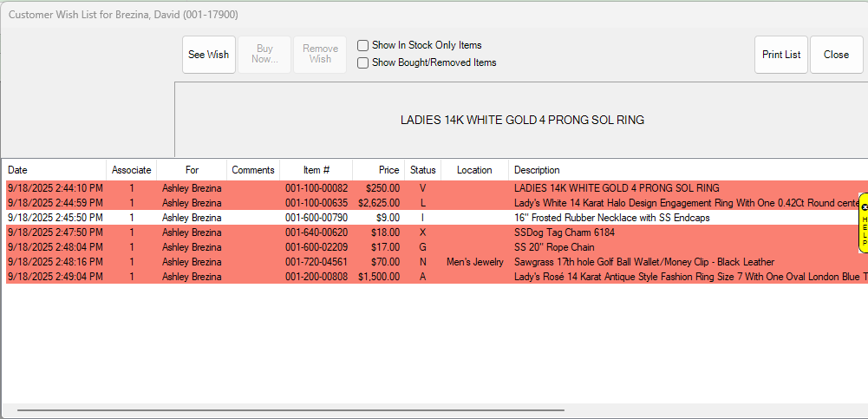Click the Print List button
This screenshot has height=419, width=868.
780,55
